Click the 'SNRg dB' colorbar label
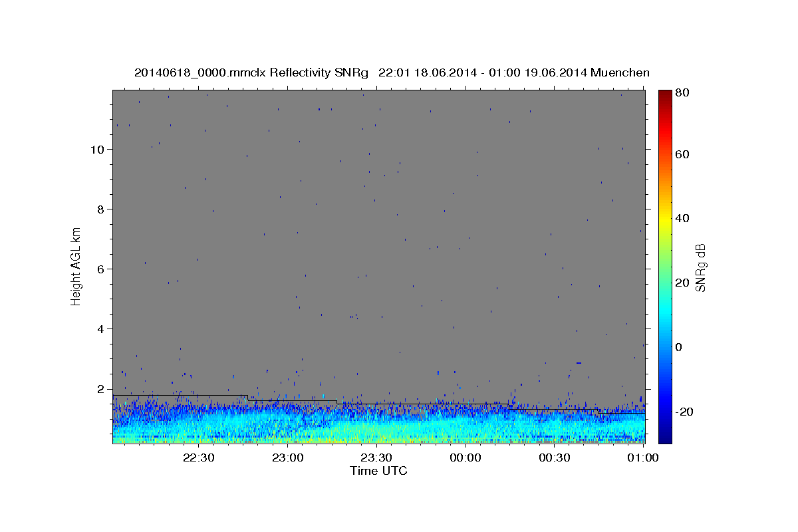The height and width of the screenshot is (532, 798). point(700,267)
